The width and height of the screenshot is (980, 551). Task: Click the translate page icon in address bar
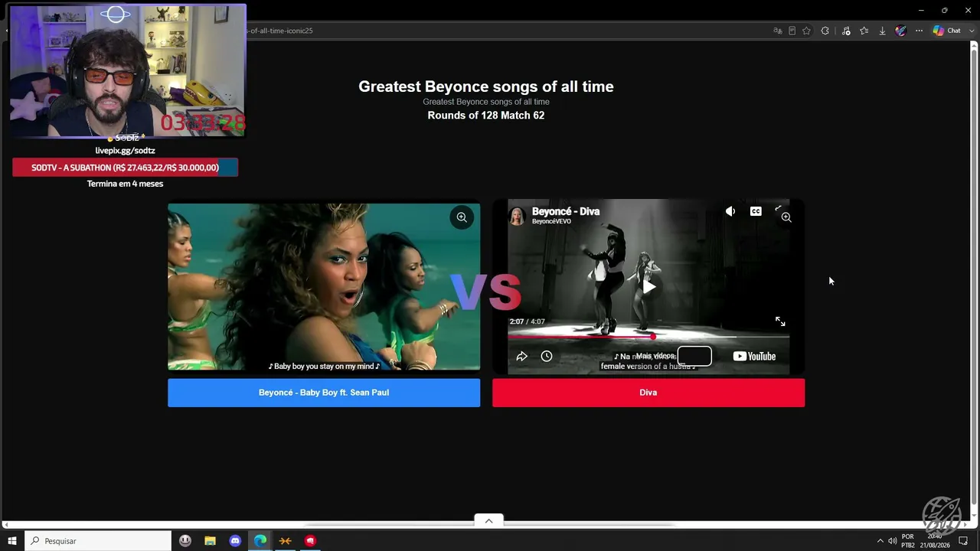pos(778,31)
